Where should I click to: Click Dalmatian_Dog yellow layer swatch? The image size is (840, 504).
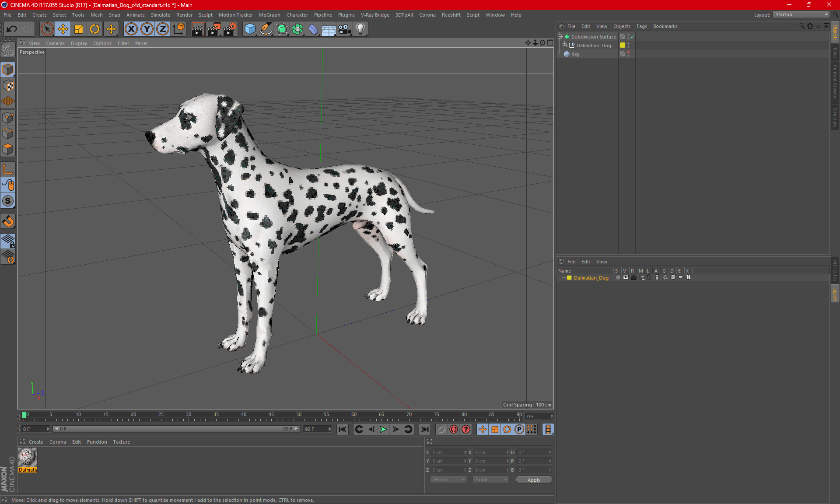(x=623, y=45)
